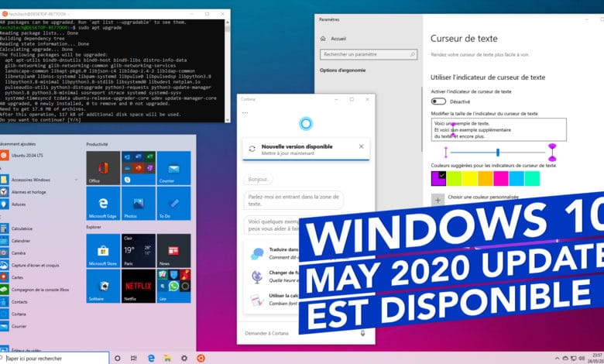Image resolution: width=604 pixels, height=364 pixels.
Task: Select the lime green cursor indicator color
Action: pos(454,179)
